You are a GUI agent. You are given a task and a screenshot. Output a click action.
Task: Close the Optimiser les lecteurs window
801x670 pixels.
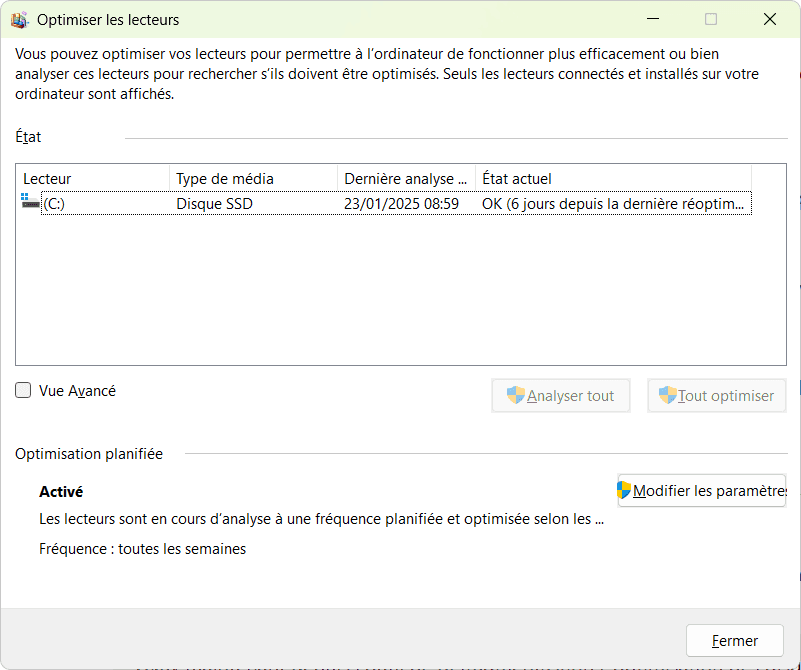770,19
